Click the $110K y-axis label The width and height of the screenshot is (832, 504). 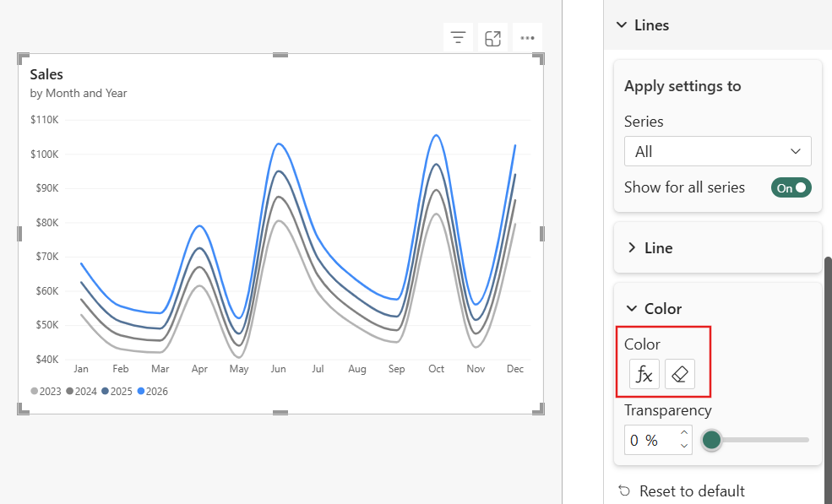coord(45,120)
